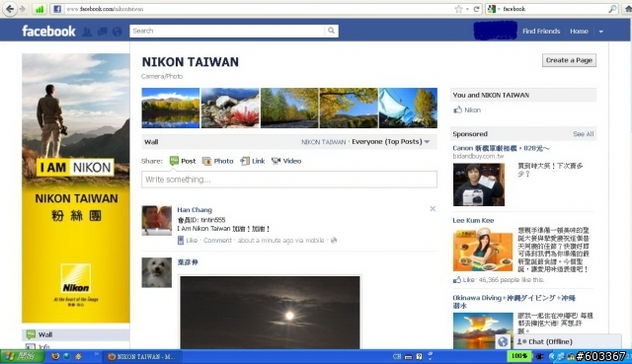The width and height of the screenshot is (632, 364).
Task: Click the facebook logo
Action: pos(48,31)
